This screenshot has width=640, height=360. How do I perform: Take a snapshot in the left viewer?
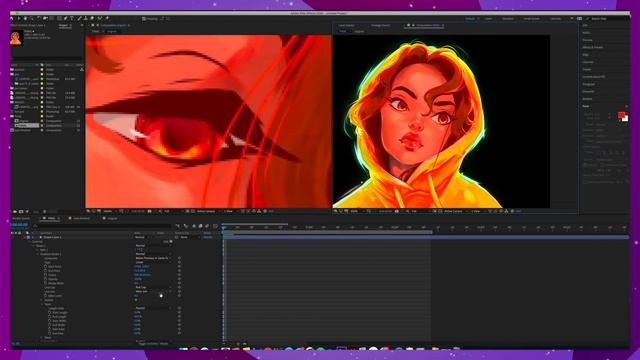click(x=149, y=211)
